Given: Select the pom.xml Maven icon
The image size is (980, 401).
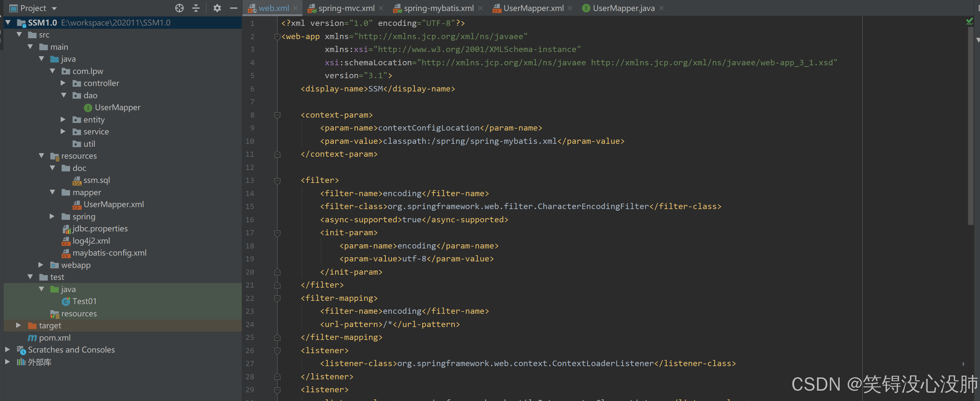Looking at the screenshot, I should click(x=32, y=338).
